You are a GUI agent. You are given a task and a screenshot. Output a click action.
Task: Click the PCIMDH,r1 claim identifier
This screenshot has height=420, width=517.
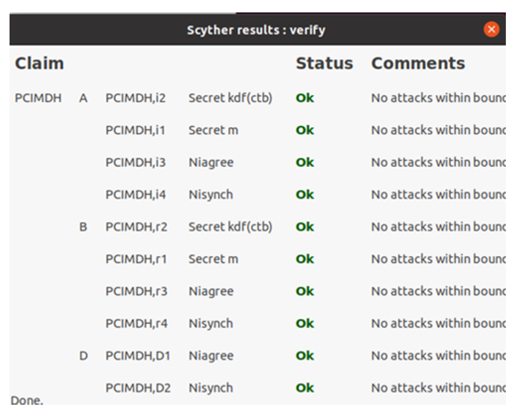point(136,259)
